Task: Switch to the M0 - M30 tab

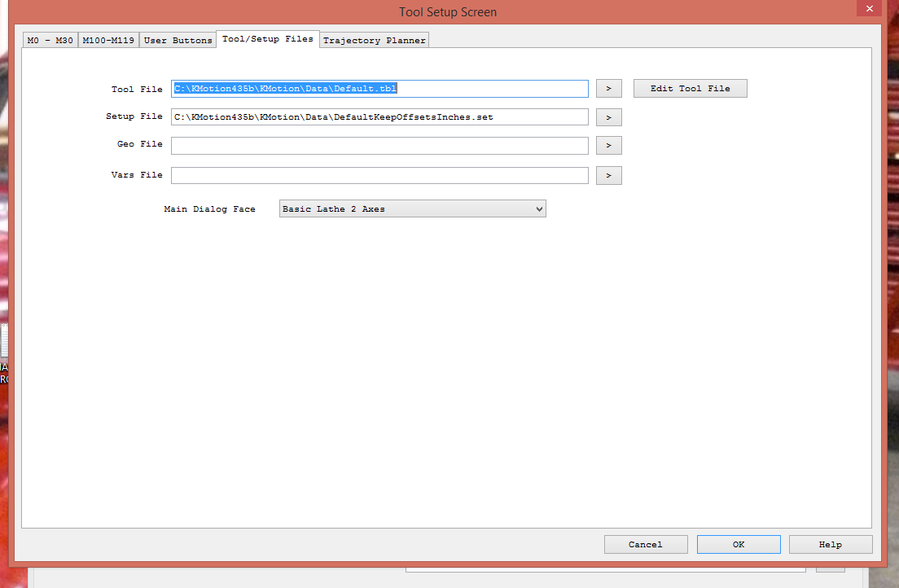Action: (50, 40)
